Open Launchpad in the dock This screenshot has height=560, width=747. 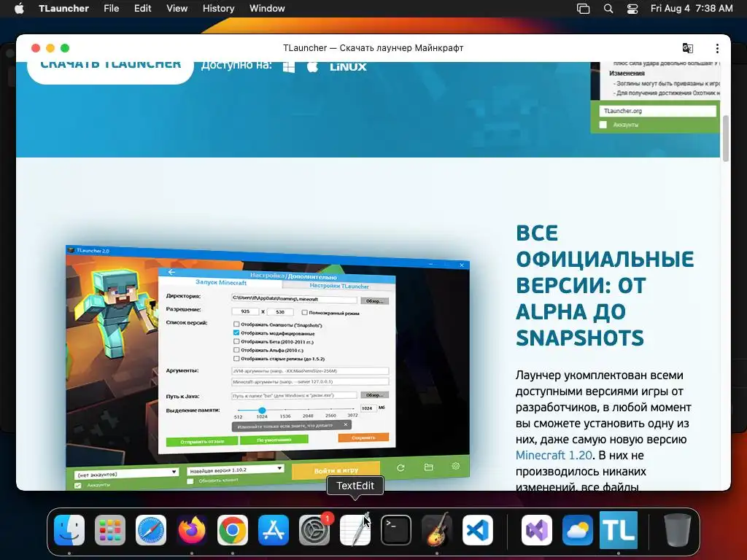click(x=110, y=530)
